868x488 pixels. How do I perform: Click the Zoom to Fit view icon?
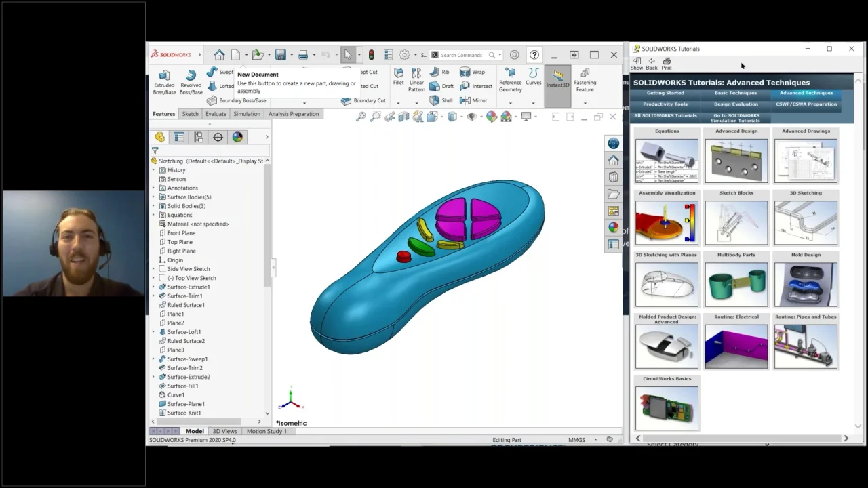tap(361, 117)
